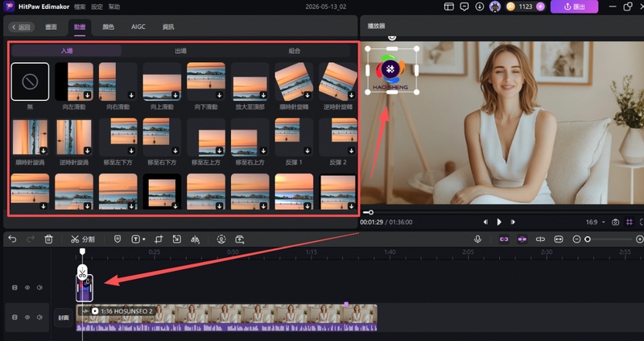Screen dimensions: 644x341
Task: Toggle the link clips icon
Action: 504,239
